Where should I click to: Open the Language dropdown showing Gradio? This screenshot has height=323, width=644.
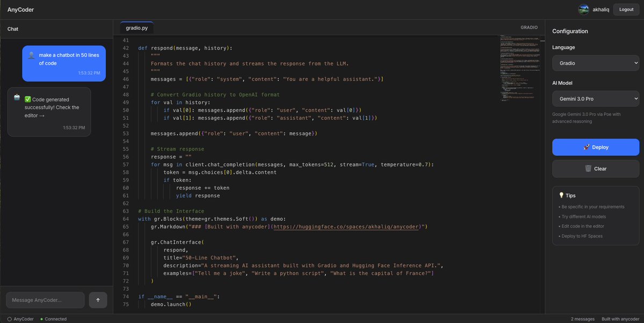click(x=595, y=63)
